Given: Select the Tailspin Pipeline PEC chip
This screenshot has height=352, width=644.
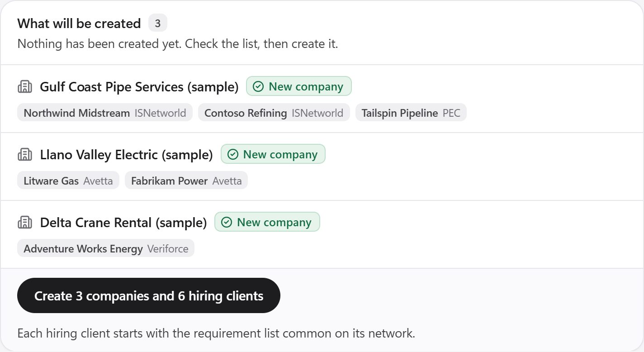Looking at the screenshot, I should pos(411,113).
